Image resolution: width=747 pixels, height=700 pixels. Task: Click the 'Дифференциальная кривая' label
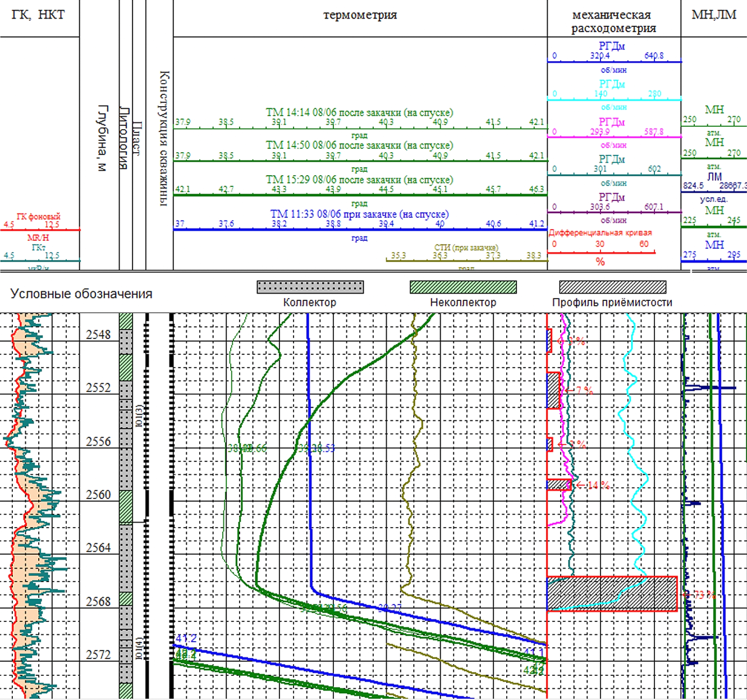point(600,232)
